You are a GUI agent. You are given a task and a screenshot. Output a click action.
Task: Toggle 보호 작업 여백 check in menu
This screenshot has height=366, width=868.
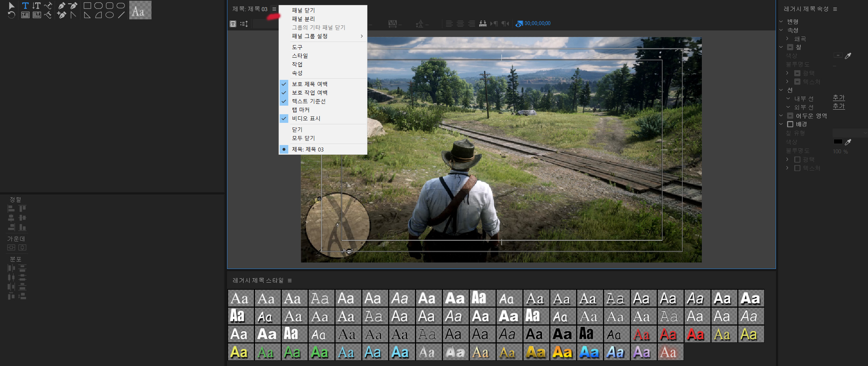[284, 93]
